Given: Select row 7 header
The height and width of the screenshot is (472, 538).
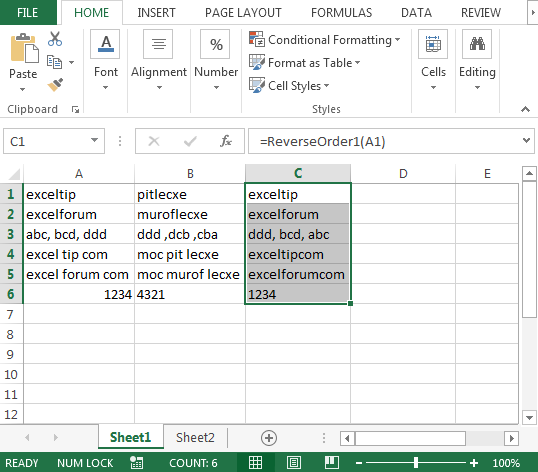Looking at the screenshot, I should (11, 314).
